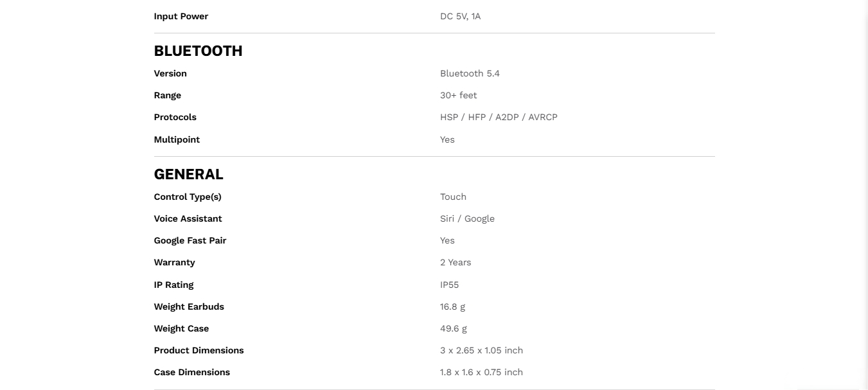Select the IP55 rating value

click(x=449, y=285)
